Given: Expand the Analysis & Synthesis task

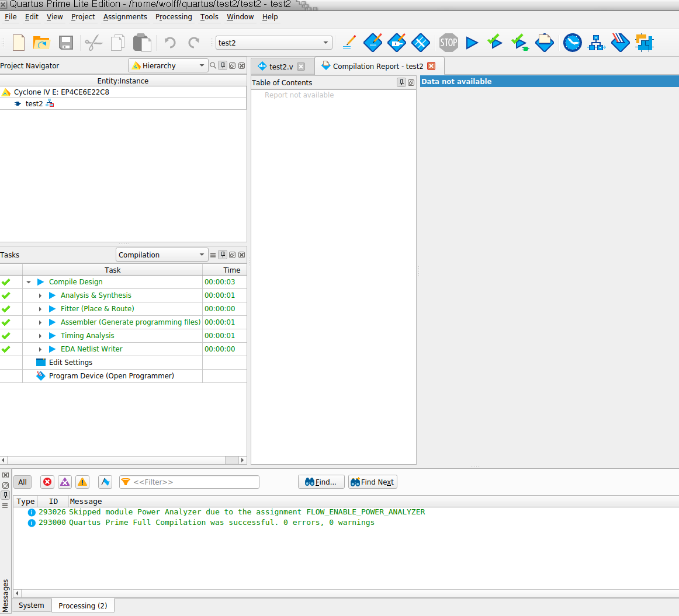Looking at the screenshot, I should tap(40, 295).
